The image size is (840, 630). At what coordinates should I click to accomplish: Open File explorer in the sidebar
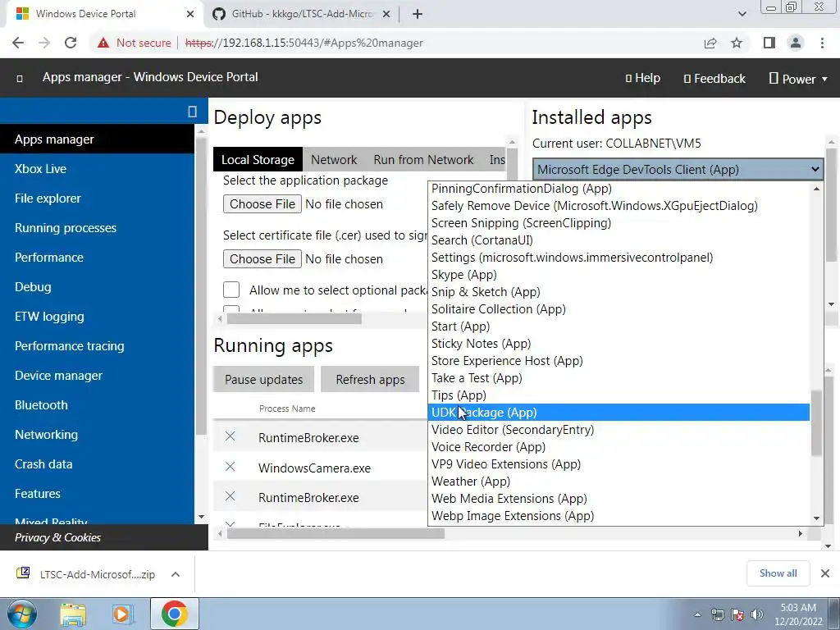pyautogui.click(x=97, y=199)
